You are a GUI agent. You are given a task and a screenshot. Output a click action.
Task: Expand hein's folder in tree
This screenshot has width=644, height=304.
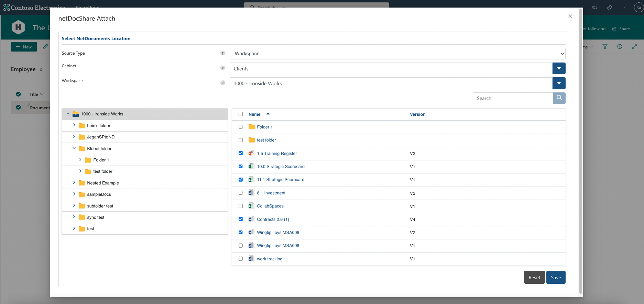click(x=74, y=125)
